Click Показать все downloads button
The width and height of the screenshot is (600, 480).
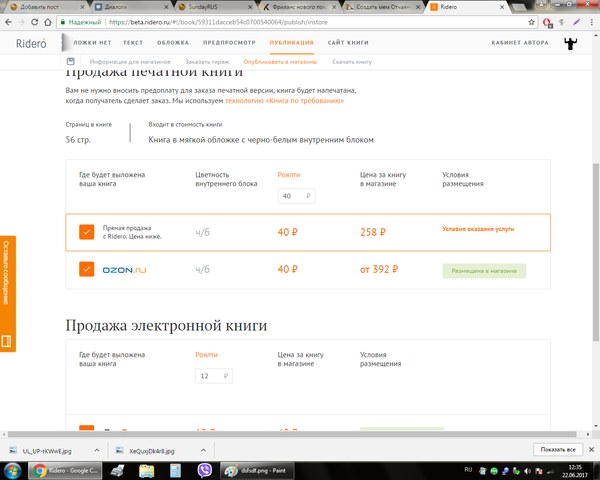(x=558, y=449)
